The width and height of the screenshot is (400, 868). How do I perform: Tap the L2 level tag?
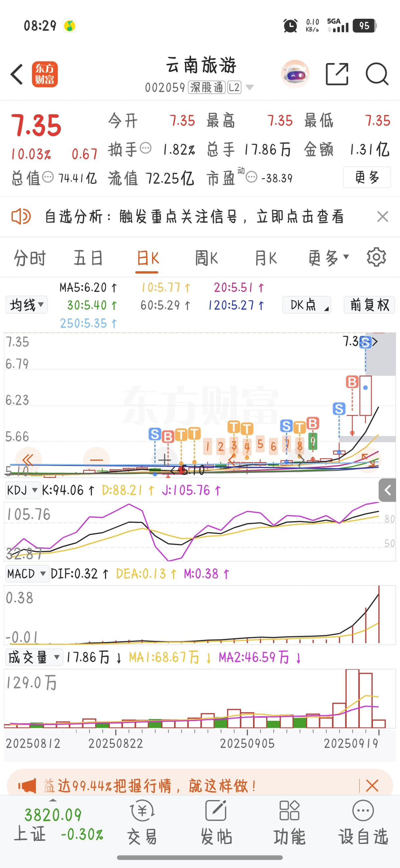click(234, 87)
